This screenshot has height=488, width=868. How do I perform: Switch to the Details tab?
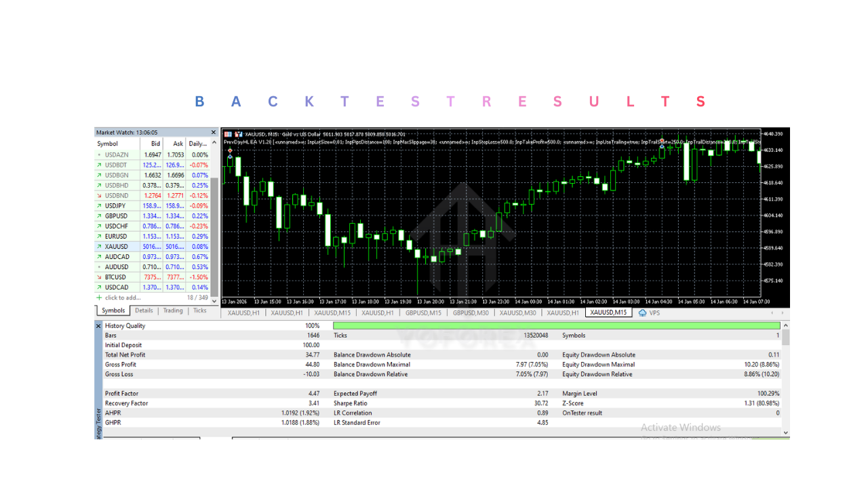(x=144, y=310)
